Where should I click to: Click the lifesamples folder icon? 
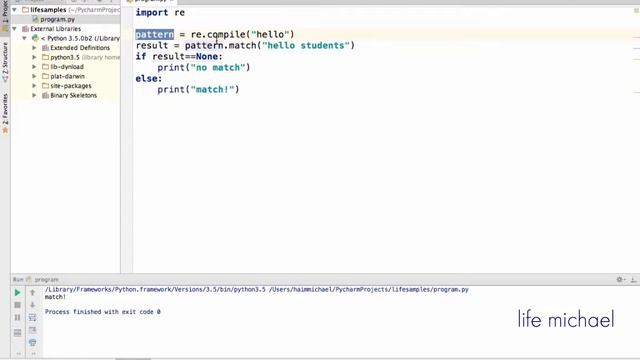click(x=25, y=9)
